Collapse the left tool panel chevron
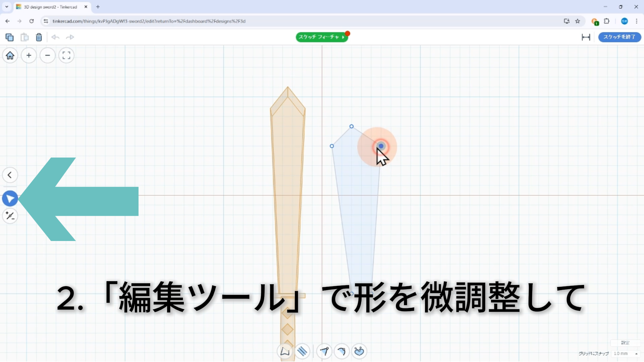 pyautogui.click(x=10, y=175)
